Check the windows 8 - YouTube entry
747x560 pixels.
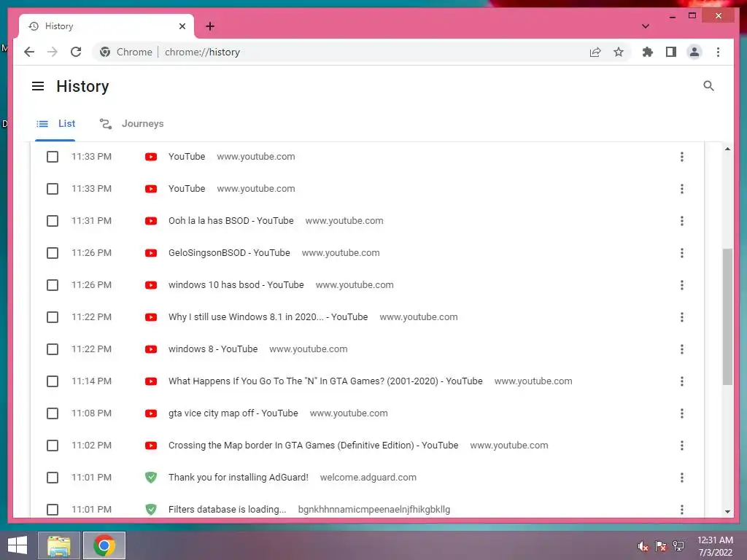pos(53,349)
